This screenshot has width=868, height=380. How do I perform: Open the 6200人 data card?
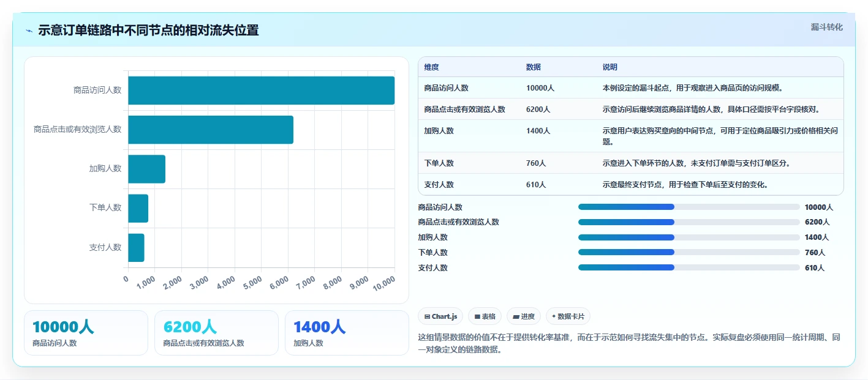tap(216, 333)
